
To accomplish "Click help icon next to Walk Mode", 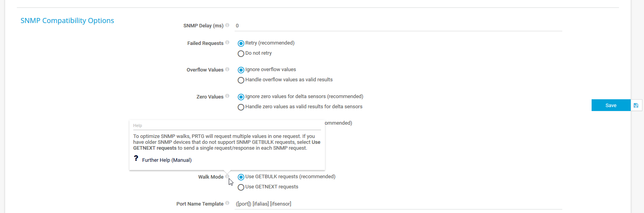I will click(227, 177).
